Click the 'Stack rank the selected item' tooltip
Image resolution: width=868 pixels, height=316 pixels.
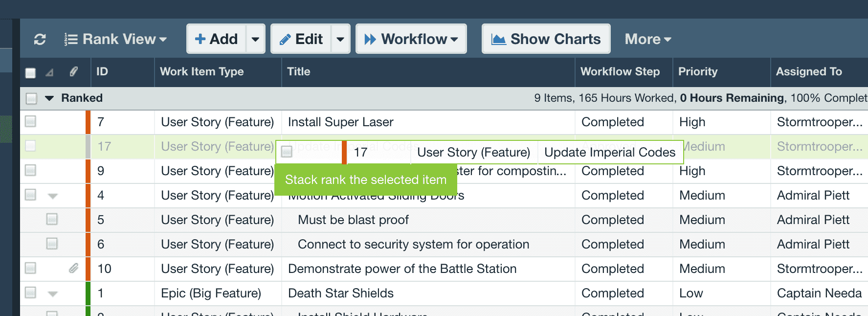coord(366,180)
